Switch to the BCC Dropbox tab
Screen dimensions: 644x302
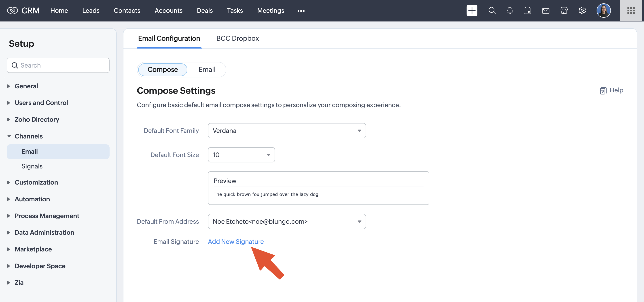tap(237, 38)
